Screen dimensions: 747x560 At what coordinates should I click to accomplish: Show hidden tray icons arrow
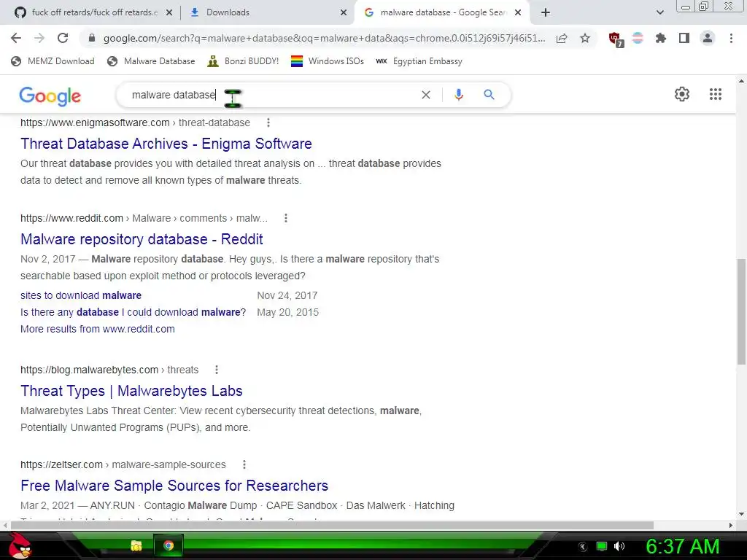[x=583, y=547]
